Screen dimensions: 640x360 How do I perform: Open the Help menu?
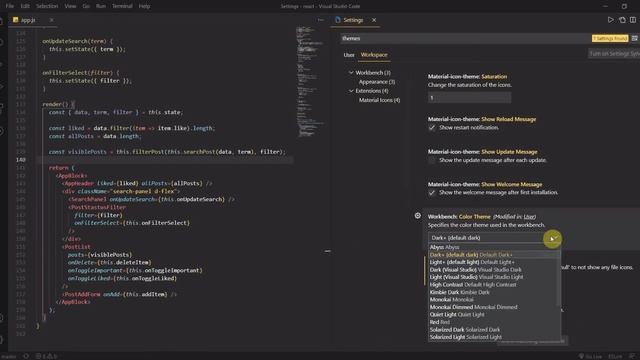tap(144, 6)
